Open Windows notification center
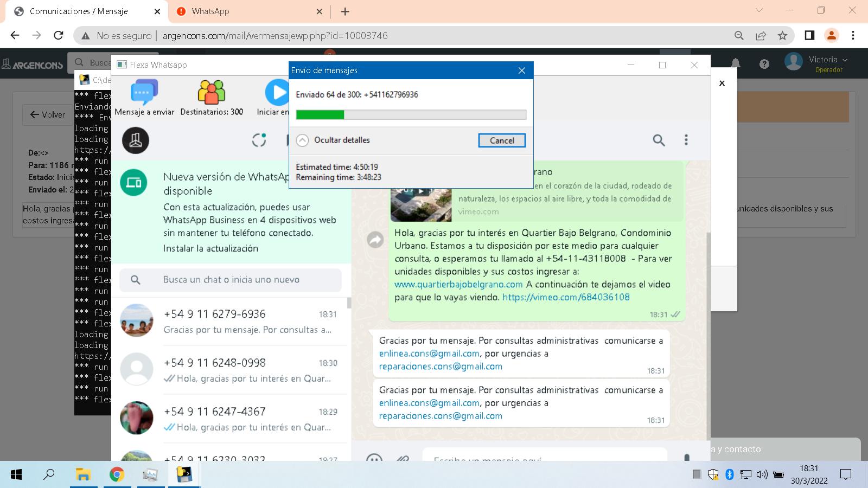868x488 pixels. click(845, 475)
